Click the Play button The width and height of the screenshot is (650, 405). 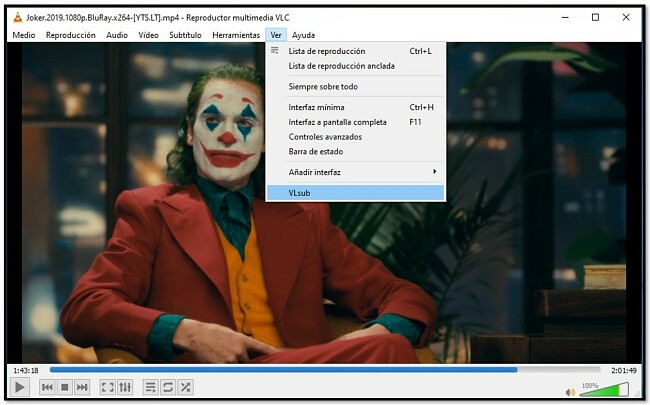pyautogui.click(x=19, y=387)
